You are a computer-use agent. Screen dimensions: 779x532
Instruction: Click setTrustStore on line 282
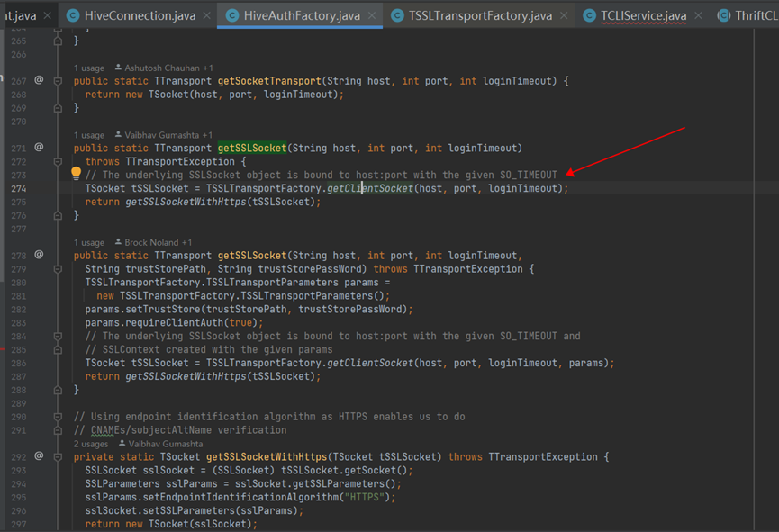[x=163, y=309]
